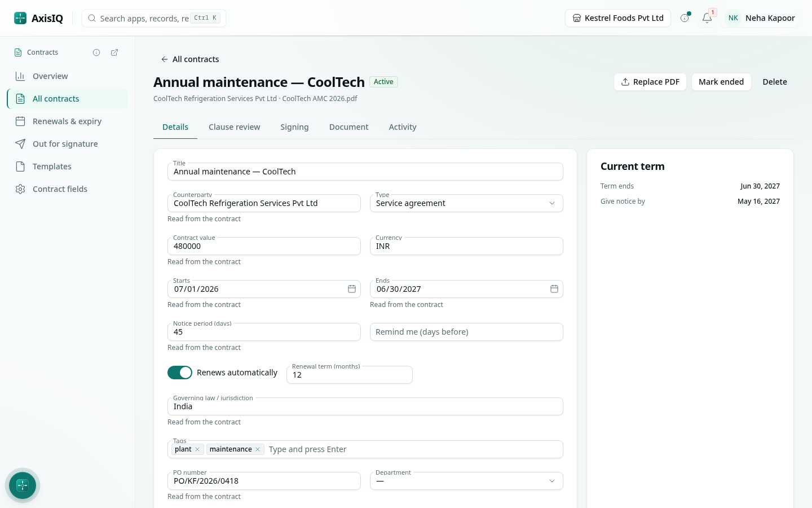The width and height of the screenshot is (812, 508).
Task: Click the info icon beside the bell
Action: (685, 18)
